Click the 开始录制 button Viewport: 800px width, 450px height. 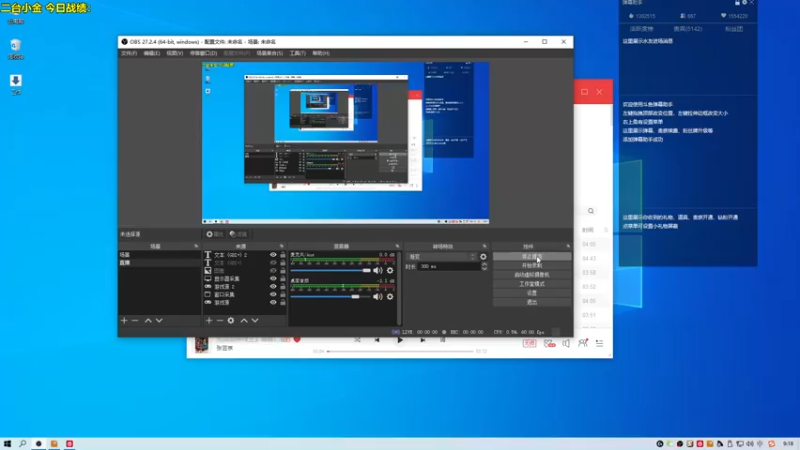(x=532, y=266)
